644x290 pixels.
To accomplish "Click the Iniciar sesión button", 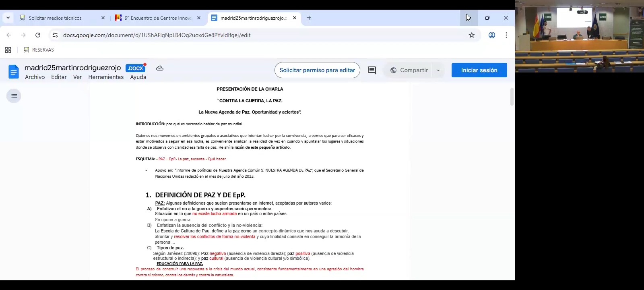I will click(479, 70).
